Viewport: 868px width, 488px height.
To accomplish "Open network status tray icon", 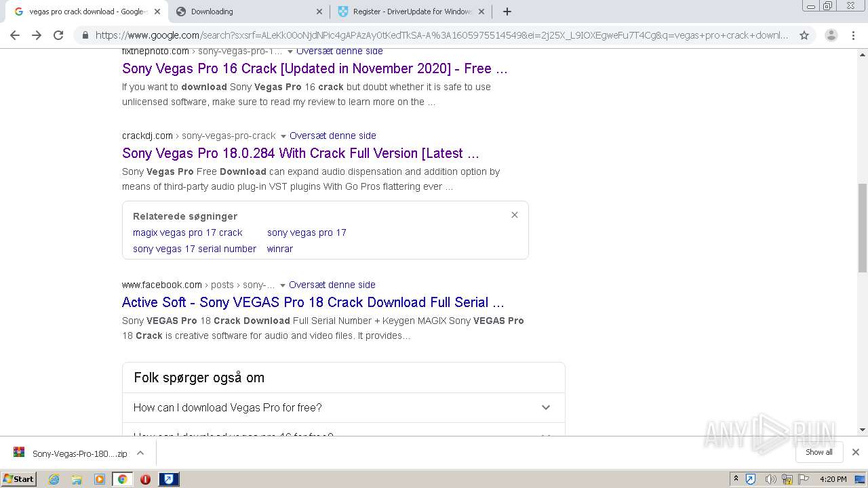I will tap(787, 479).
